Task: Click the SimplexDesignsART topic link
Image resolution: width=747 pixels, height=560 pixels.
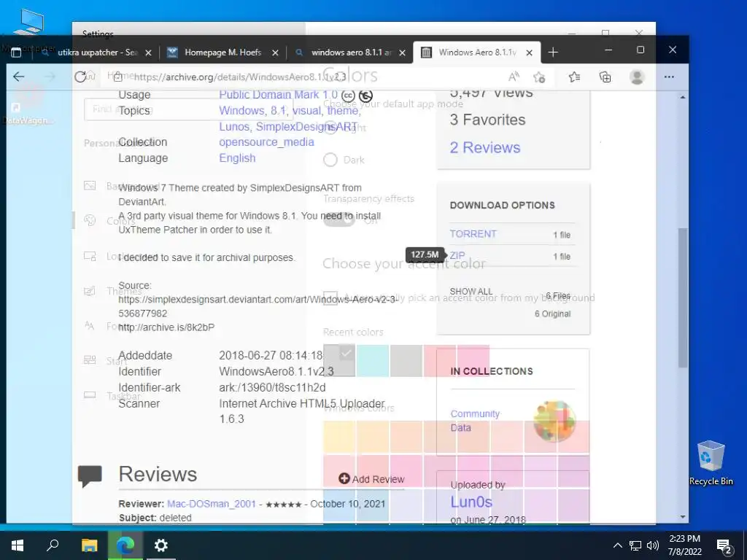Action: (306, 127)
